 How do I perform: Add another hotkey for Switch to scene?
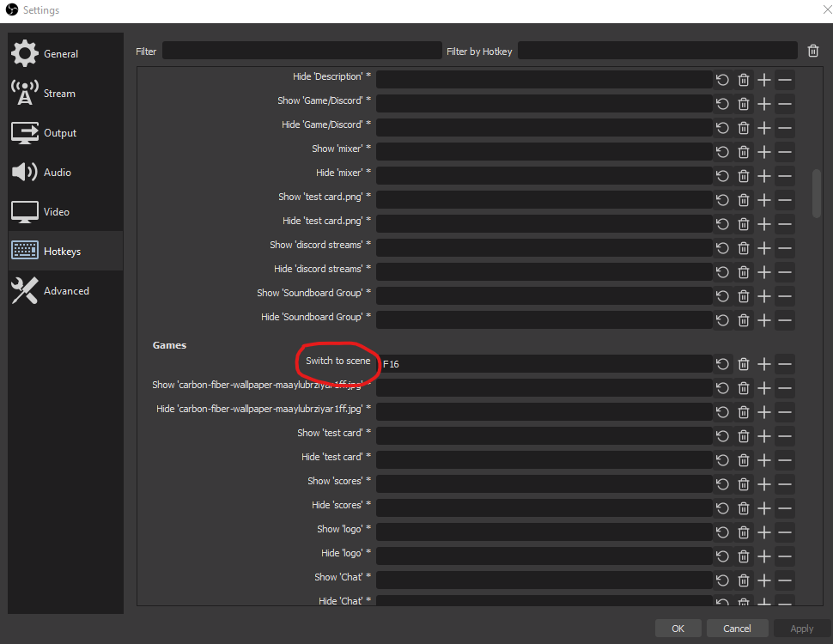pyautogui.click(x=764, y=364)
